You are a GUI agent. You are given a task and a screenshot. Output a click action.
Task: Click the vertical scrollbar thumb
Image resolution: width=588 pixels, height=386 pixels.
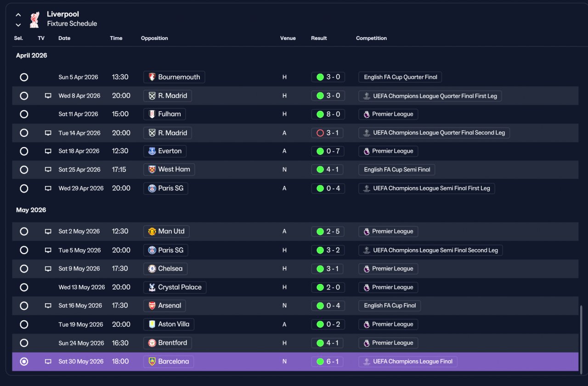click(x=581, y=337)
